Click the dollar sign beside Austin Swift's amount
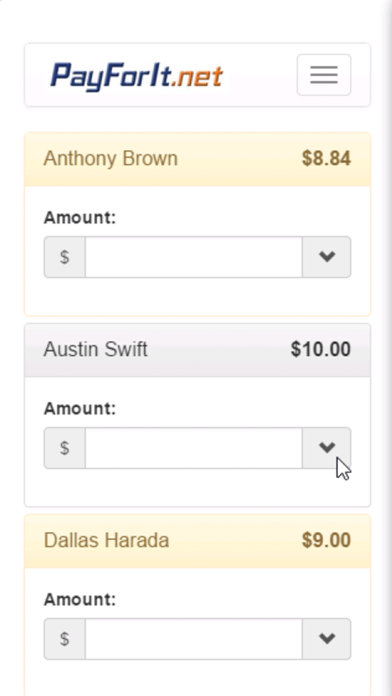This screenshot has width=392, height=696. [x=64, y=448]
